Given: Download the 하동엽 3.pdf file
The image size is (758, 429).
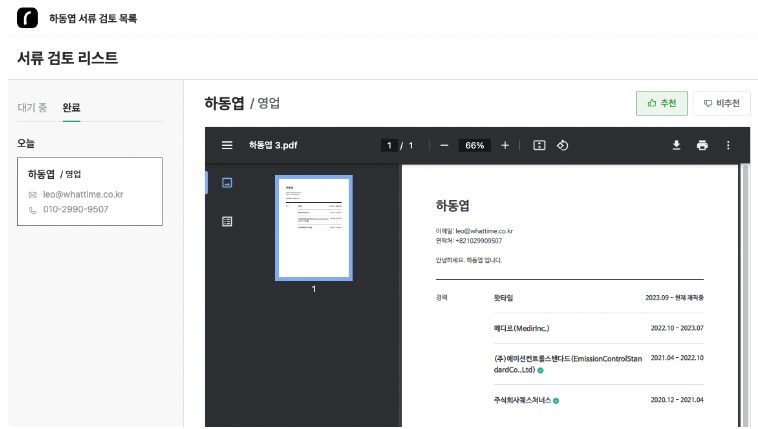Looking at the screenshot, I should (x=676, y=145).
